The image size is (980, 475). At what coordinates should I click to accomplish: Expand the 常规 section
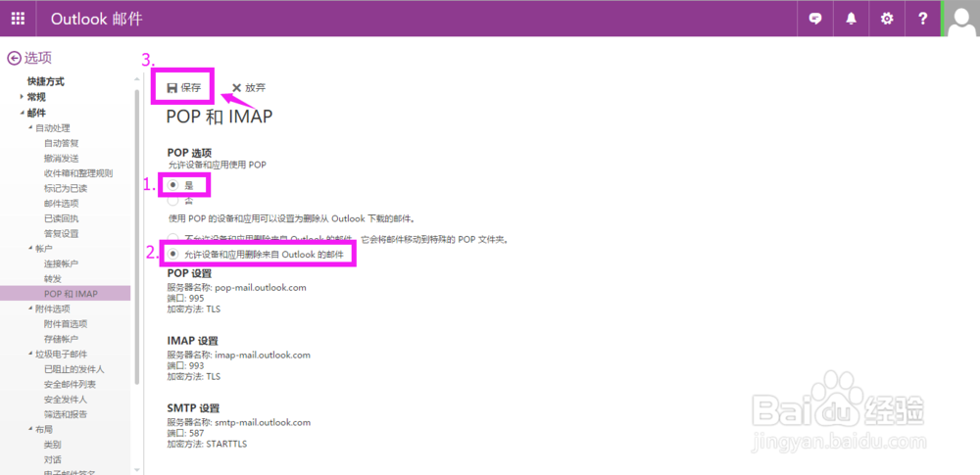(x=22, y=97)
